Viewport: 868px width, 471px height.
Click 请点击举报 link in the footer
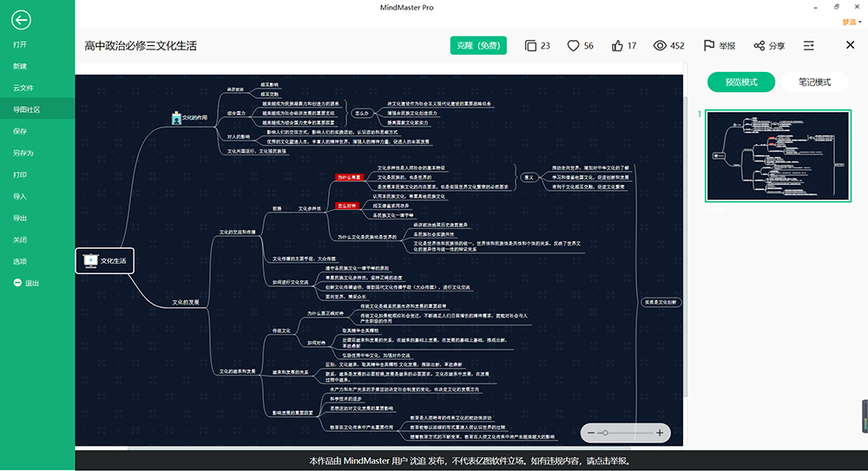click(x=608, y=461)
